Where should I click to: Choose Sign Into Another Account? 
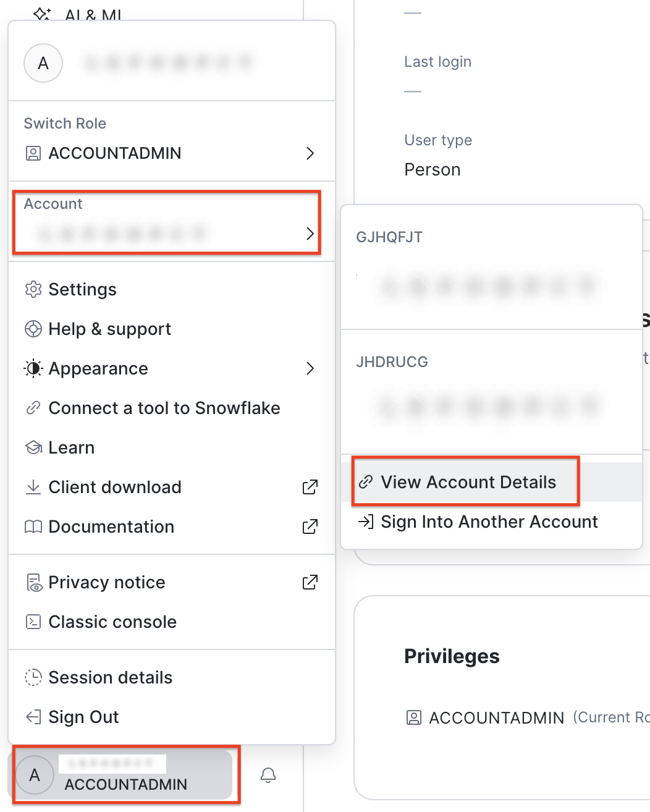[492, 522]
